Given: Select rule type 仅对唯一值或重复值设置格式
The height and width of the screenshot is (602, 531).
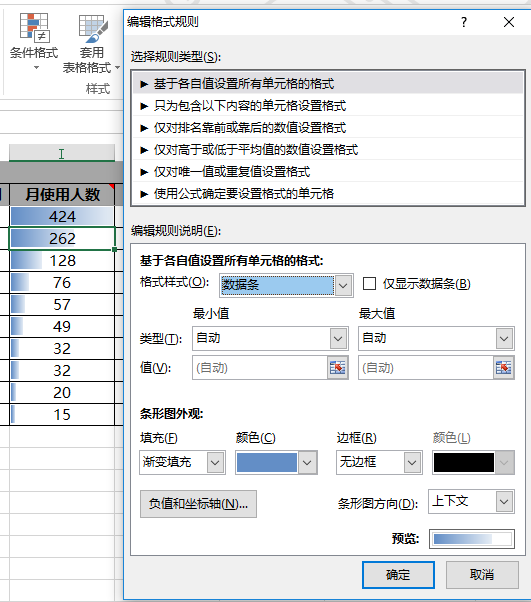Looking at the screenshot, I should (328, 171).
